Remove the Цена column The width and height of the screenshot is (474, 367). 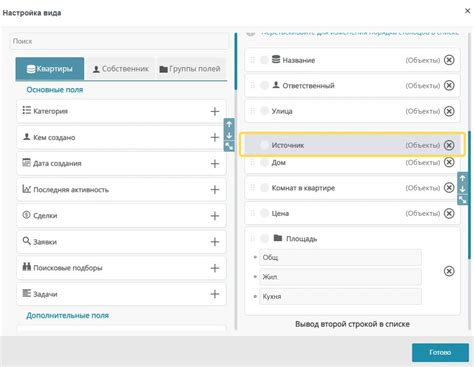pyautogui.click(x=449, y=213)
